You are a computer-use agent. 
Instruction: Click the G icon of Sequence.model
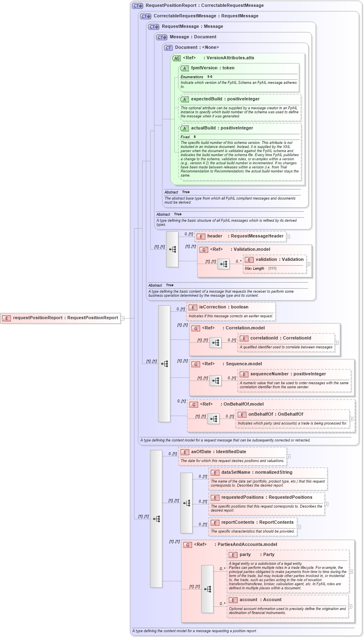196,364
